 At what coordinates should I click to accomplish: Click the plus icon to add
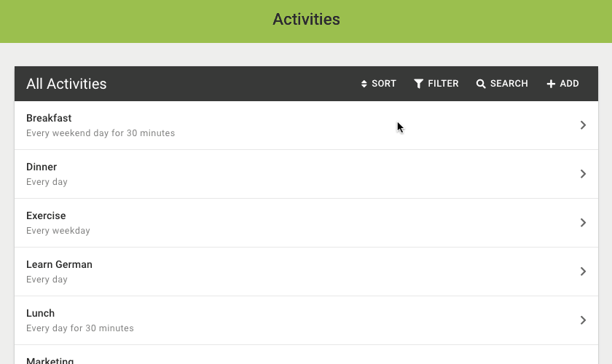pyautogui.click(x=551, y=84)
